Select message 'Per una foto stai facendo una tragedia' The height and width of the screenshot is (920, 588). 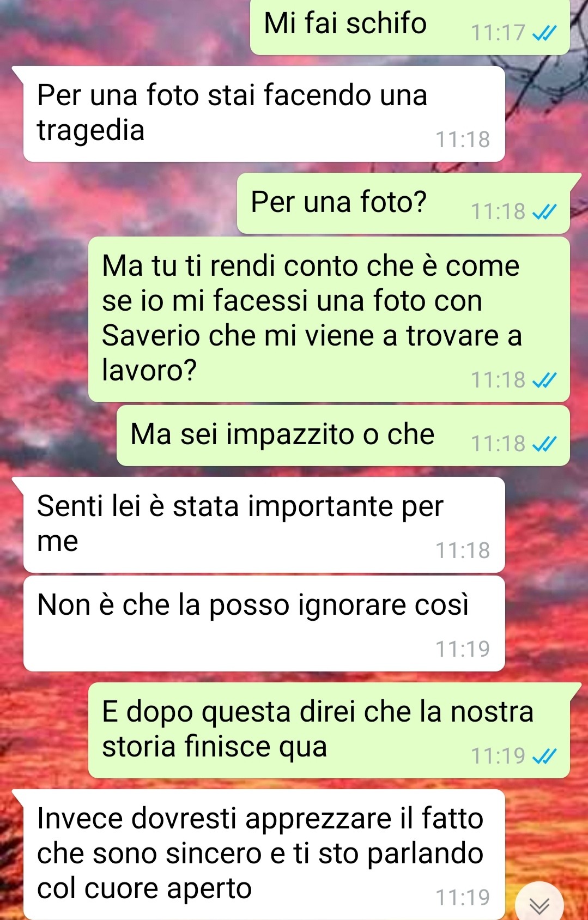click(264, 114)
